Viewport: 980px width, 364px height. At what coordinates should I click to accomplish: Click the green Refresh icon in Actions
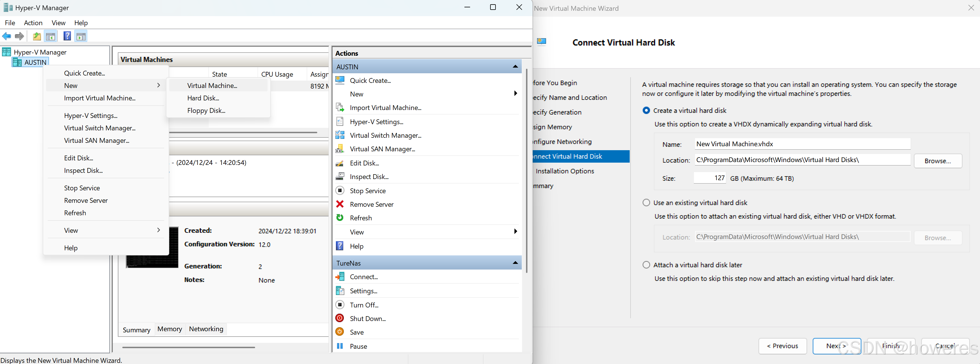point(340,218)
